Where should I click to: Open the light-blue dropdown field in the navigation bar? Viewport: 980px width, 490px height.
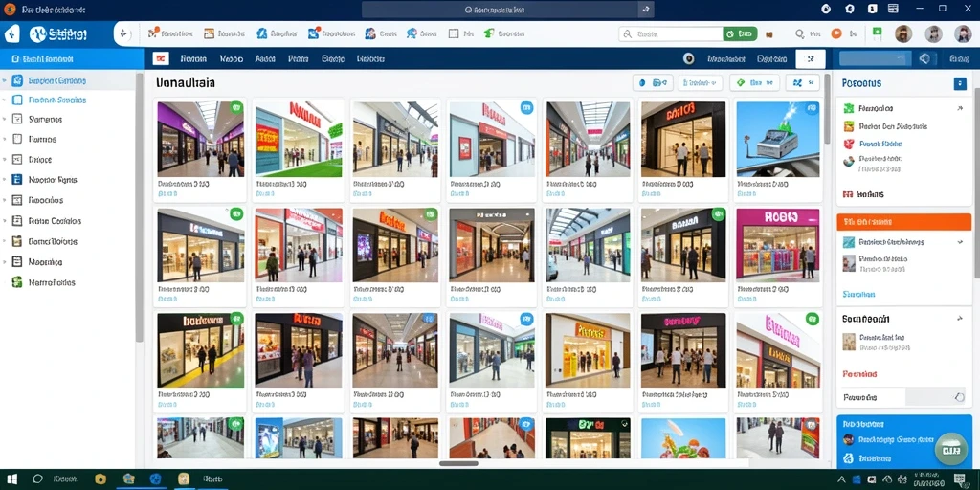point(875,58)
